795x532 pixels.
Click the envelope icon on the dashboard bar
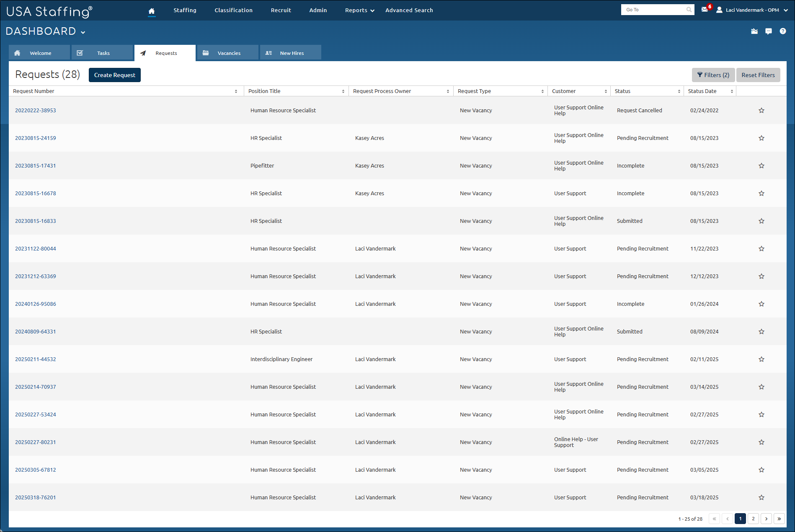[x=754, y=31]
